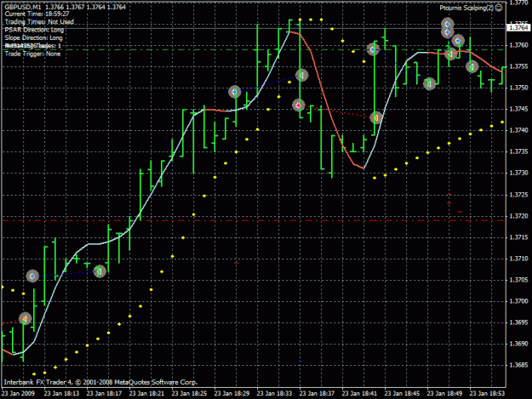Image resolution: width=532 pixels, height=399 pixels.
Task: Select green close arrow marker near 1.3707
Action: (100, 271)
